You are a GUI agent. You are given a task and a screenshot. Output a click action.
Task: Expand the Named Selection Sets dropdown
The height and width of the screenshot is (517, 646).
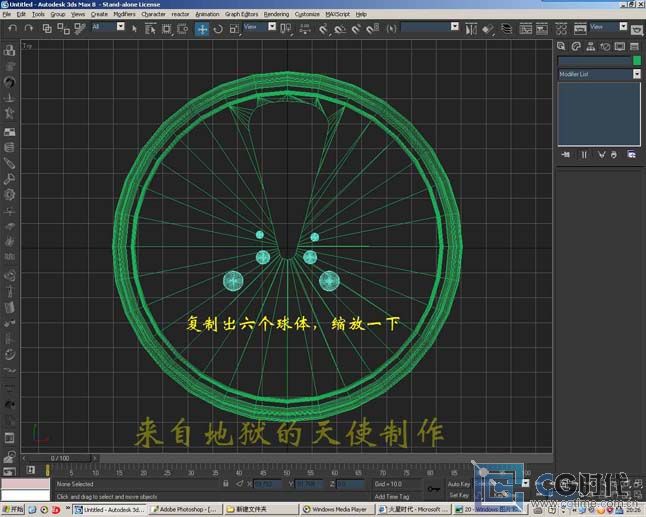[x=454, y=26]
